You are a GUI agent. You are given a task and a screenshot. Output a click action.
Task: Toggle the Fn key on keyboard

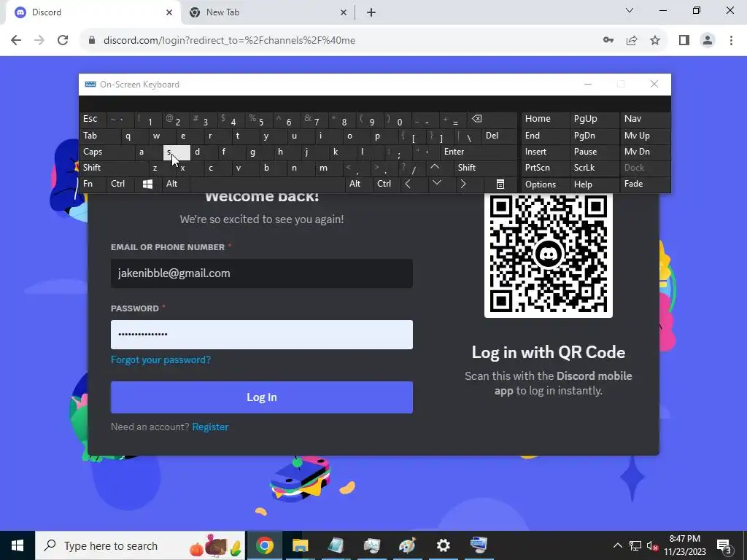pos(93,184)
